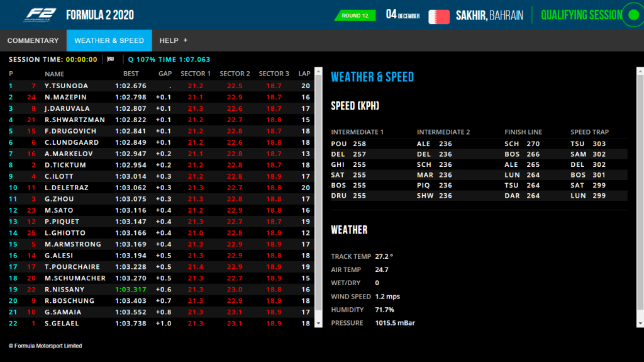Click the NAME column header
Viewport: 644px width, 362px height.
(x=54, y=74)
